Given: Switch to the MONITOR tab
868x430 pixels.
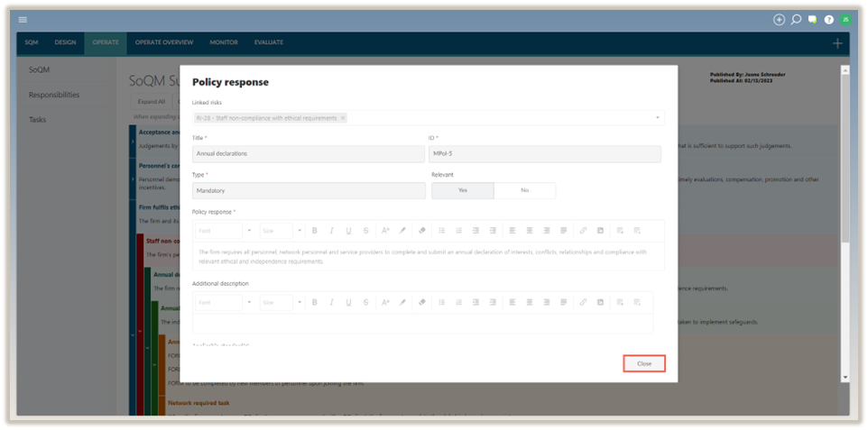Looking at the screenshot, I should (x=224, y=42).
